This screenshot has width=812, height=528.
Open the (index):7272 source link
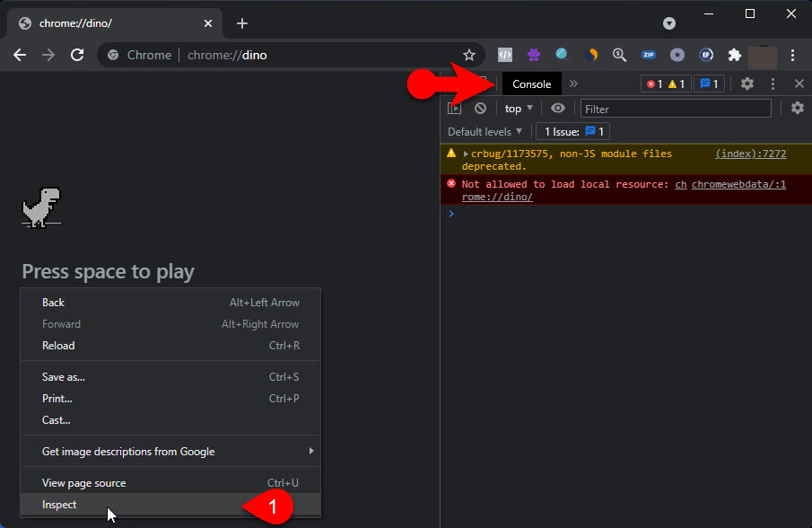pos(750,154)
